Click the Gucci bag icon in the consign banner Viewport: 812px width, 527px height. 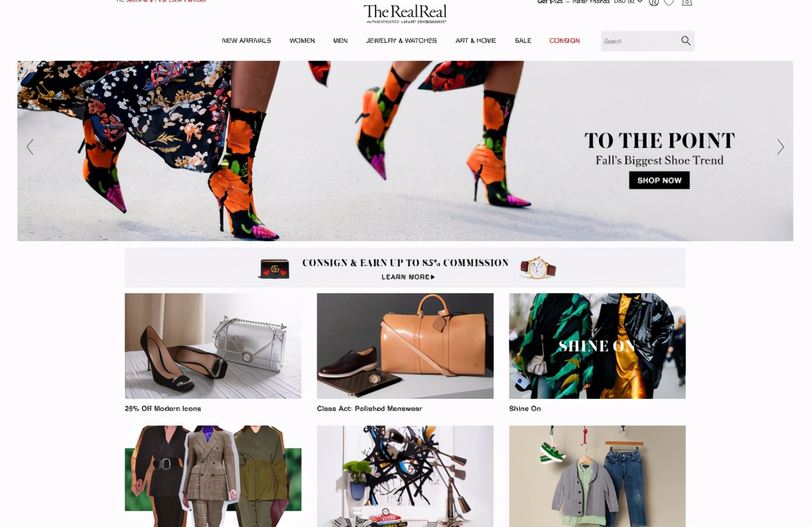coord(274,269)
